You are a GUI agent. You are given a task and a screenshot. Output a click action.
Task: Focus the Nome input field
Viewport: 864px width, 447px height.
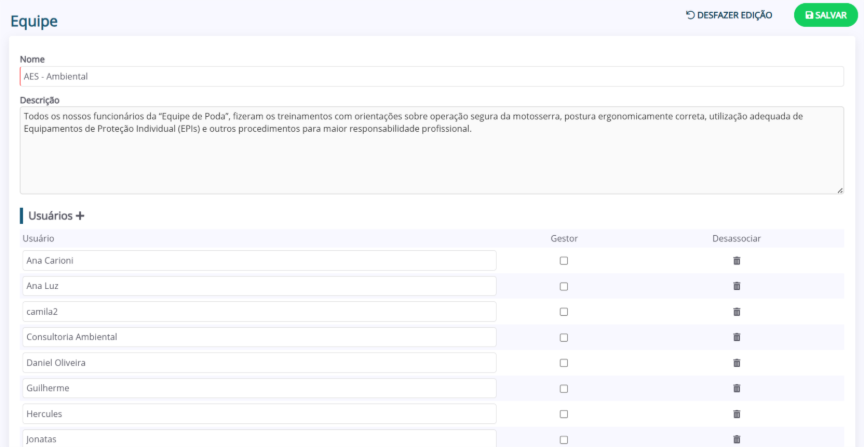click(x=431, y=77)
